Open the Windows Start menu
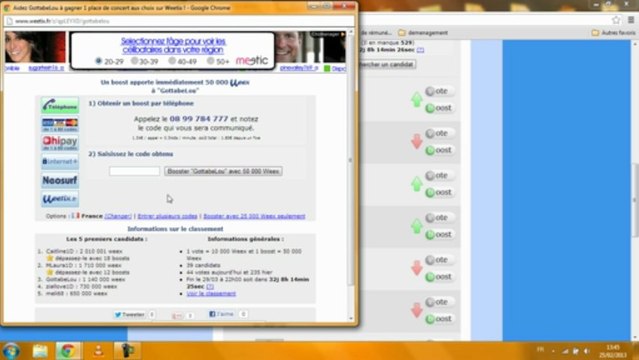This screenshot has height=360, width=639. 11,351
